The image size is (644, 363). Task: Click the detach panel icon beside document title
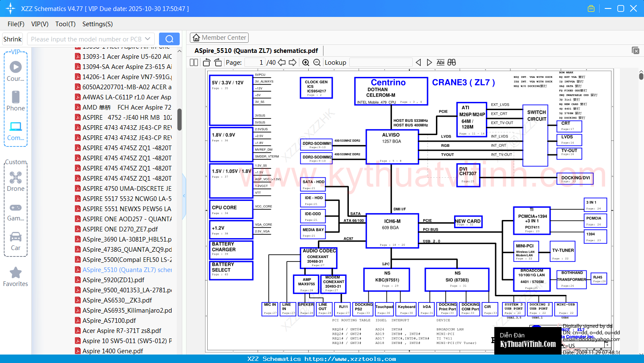point(636,50)
